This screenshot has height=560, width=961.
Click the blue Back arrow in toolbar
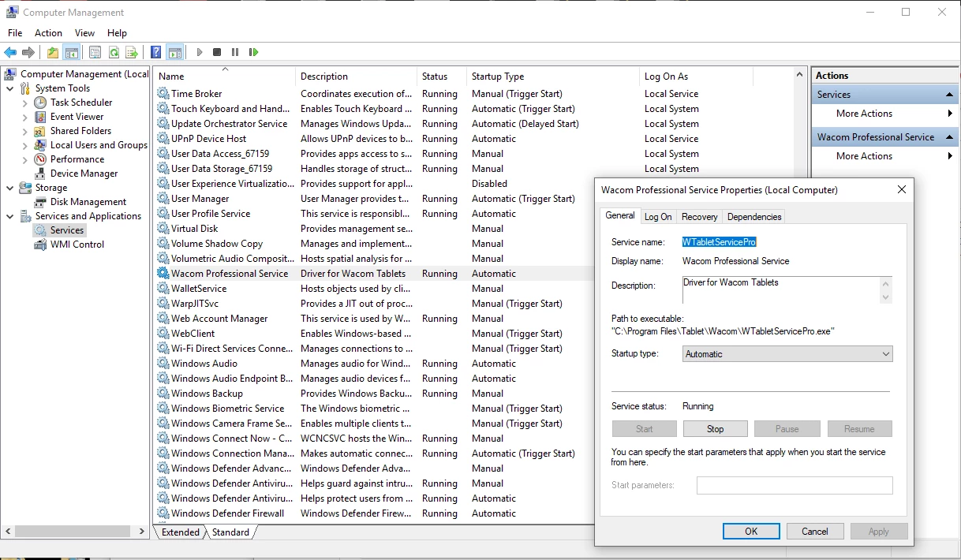coord(10,53)
